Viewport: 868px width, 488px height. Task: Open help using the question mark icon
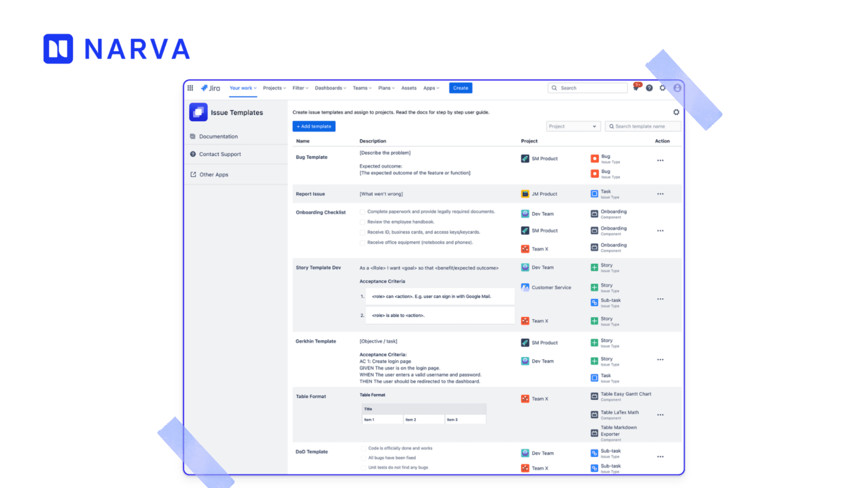[650, 88]
